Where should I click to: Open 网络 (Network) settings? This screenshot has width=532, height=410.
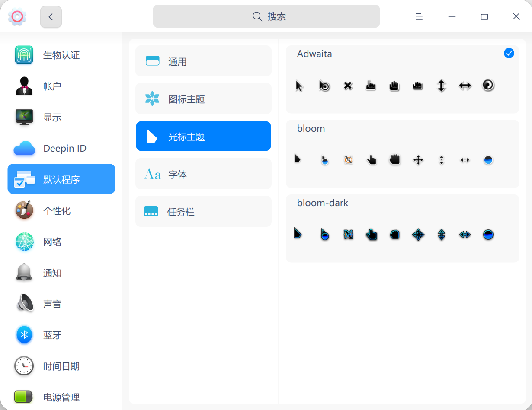pyautogui.click(x=24, y=242)
